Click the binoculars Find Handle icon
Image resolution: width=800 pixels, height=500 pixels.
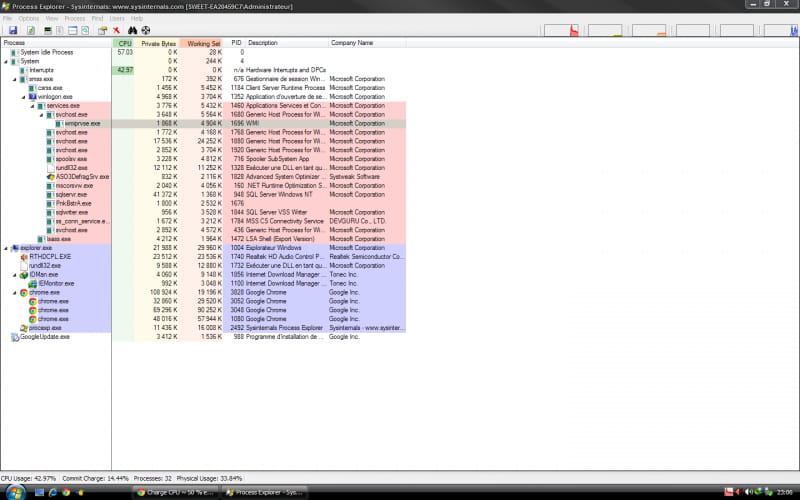[x=132, y=30]
